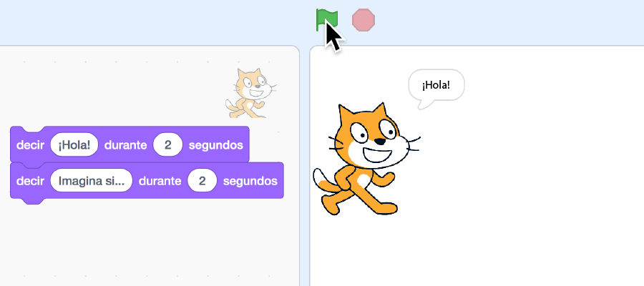Image resolution: width=644 pixels, height=286 pixels.
Task: Click the word "decir" on the second block
Action: (30, 181)
